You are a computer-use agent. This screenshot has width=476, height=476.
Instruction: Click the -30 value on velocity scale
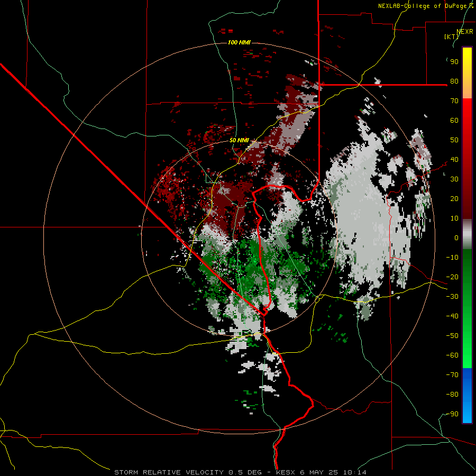(452, 297)
